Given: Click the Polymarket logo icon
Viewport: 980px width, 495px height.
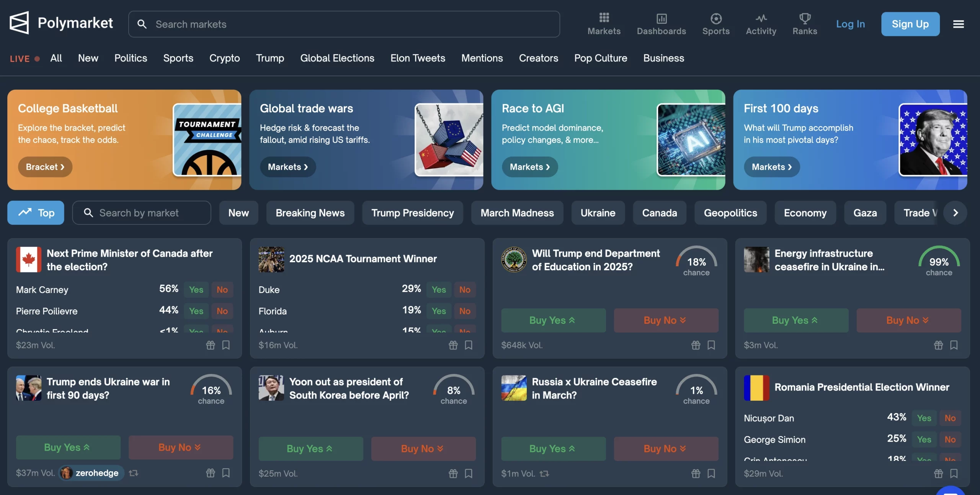Looking at the screenshot, I should (19, 23).
